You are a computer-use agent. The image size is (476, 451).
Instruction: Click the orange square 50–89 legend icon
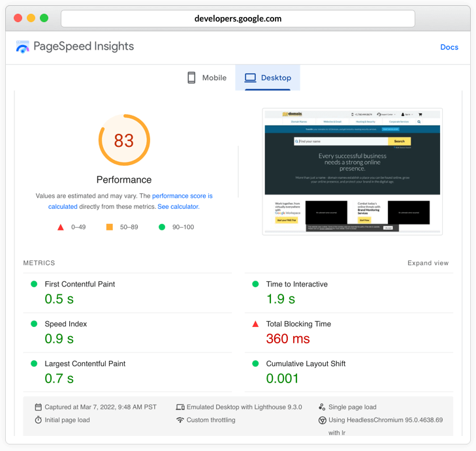[110, 226]
